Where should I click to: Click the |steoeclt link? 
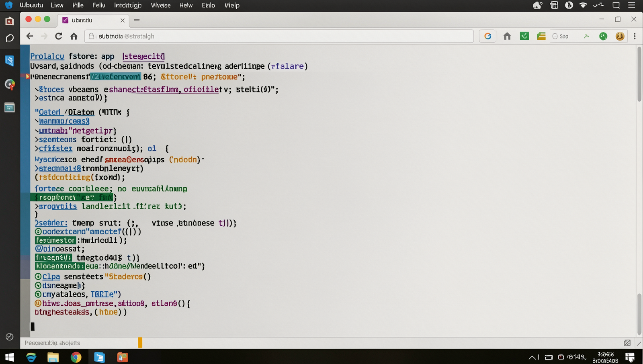143,56
